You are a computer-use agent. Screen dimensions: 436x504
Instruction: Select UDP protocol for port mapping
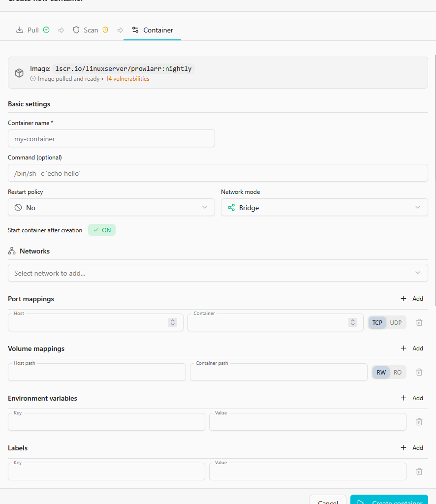[396, 322]
